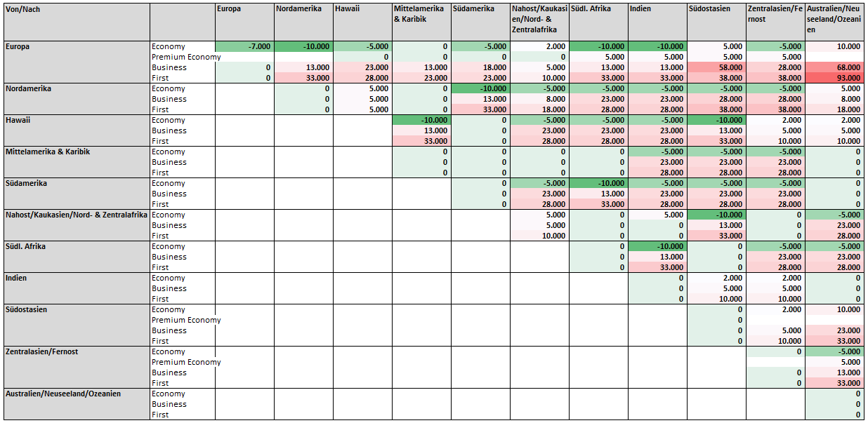868x423 pixels.
Task: Select the 58.000 cell
Action: tap(716, 67)
